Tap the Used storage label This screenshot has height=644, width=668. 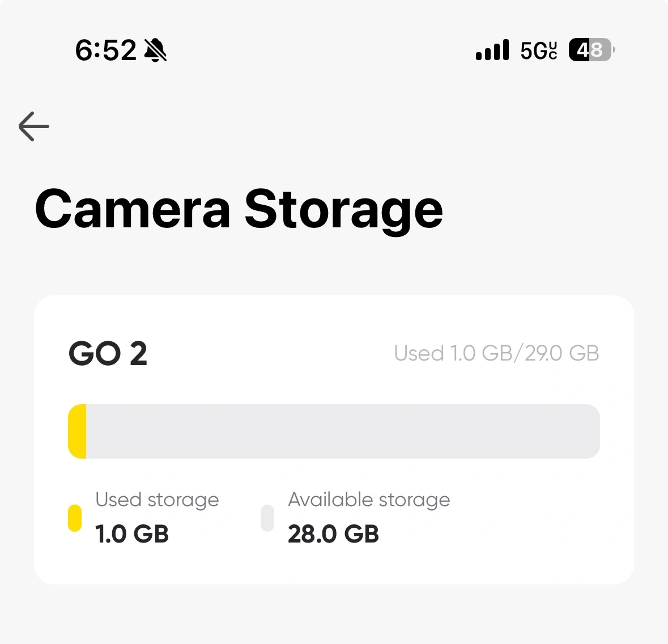click(157, 499)
